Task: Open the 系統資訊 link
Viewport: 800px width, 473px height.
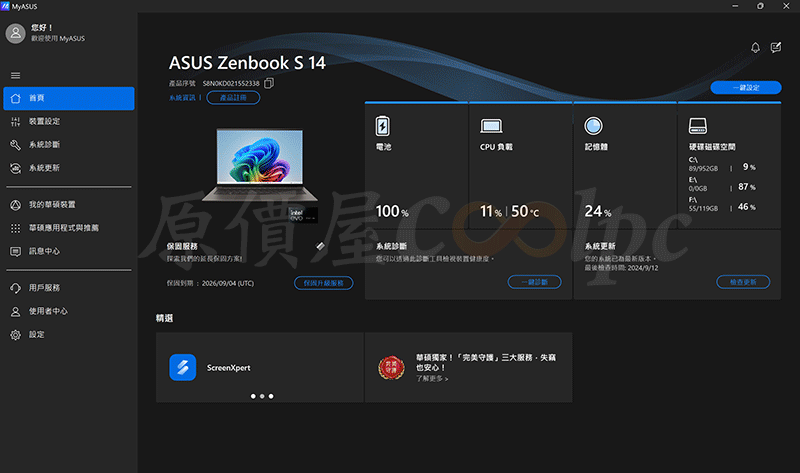Action: click(x=182, y=98)
